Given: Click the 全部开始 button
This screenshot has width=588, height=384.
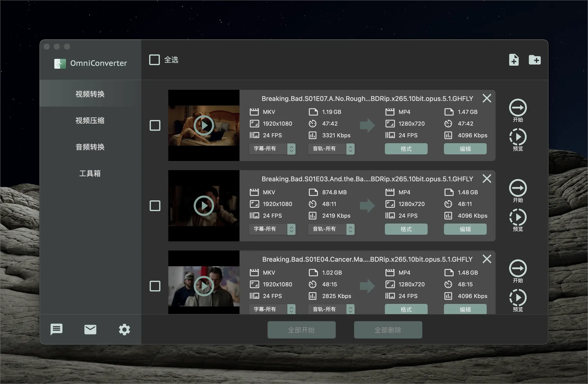Looking at the screenshot, I should [x=301, y=330].
